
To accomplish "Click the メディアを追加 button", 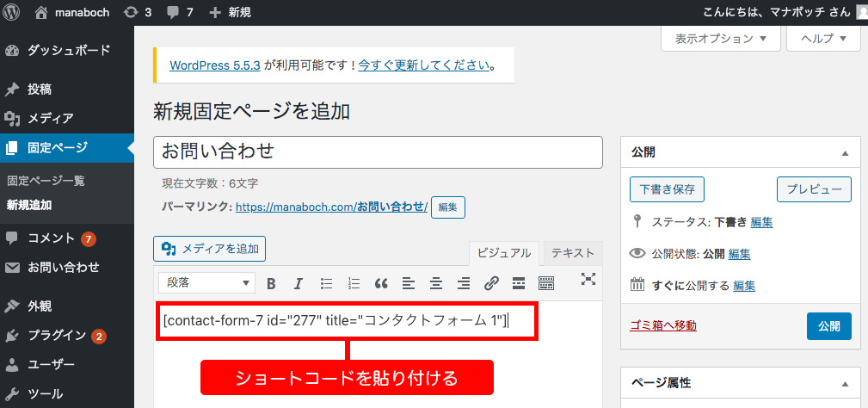I will pyautogui.click(x=209, y=249).
